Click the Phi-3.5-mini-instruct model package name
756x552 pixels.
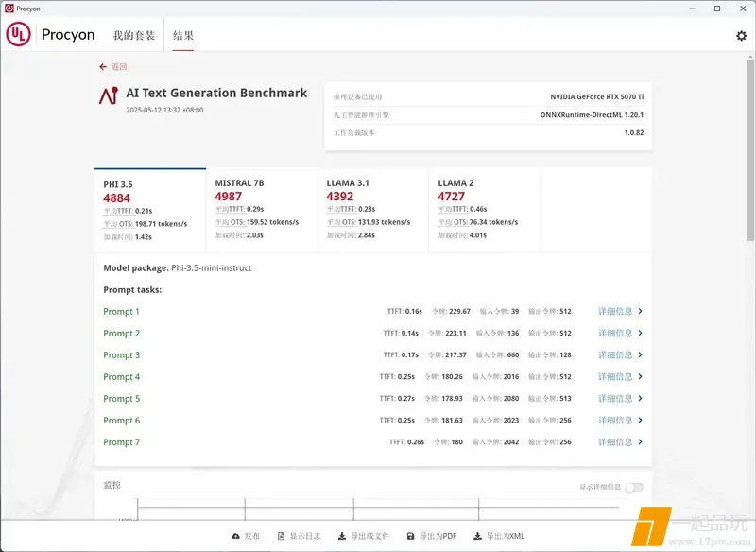(211, 268)
